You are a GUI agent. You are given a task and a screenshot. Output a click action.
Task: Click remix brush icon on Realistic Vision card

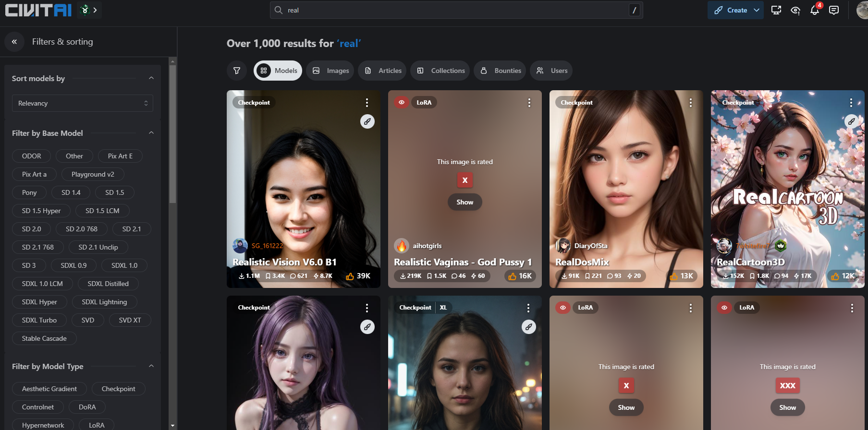pos(367,121)
